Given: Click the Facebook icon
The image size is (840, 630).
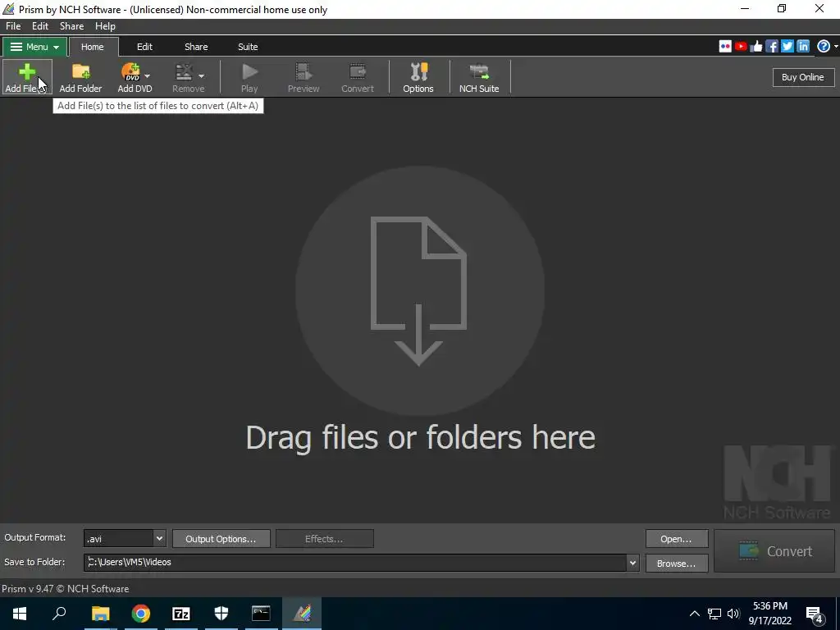Looking at the screenshot, I should coord(772,47).
